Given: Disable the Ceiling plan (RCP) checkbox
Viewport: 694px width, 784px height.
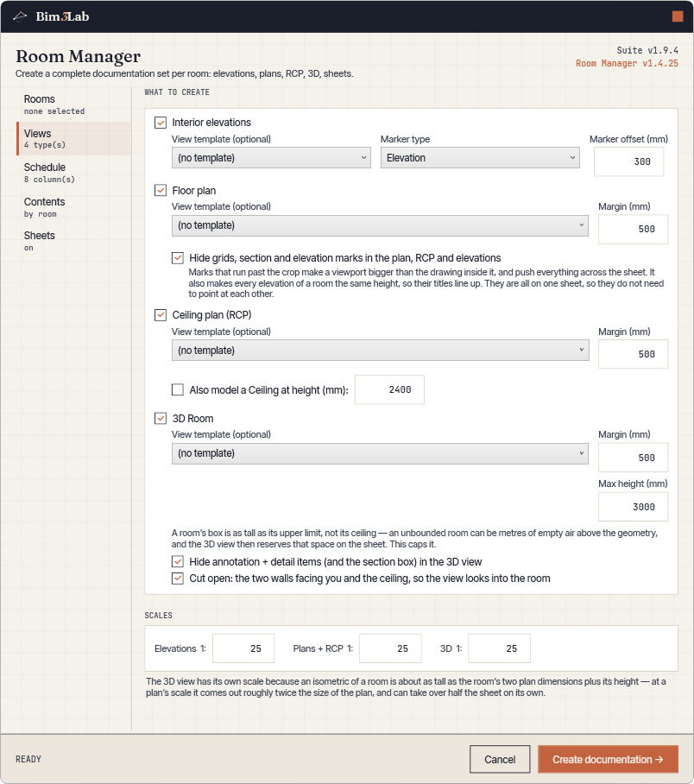Looking at the screenshot, I should click(161, 315).
